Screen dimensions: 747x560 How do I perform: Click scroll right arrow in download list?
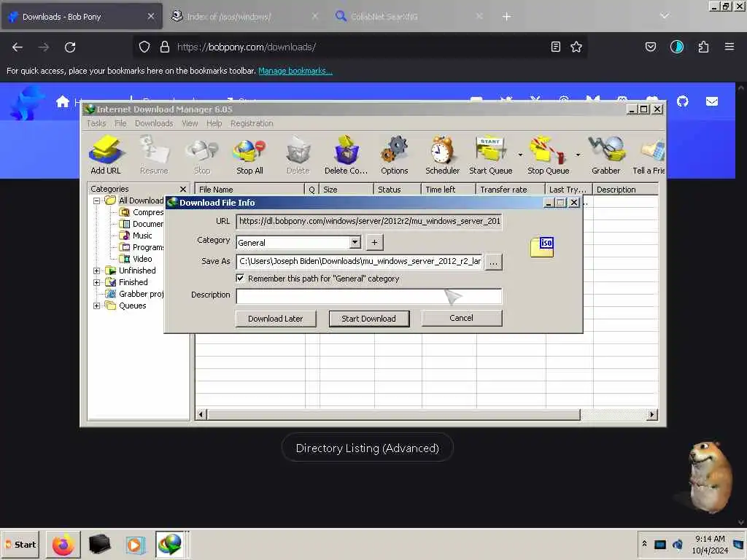651,415
